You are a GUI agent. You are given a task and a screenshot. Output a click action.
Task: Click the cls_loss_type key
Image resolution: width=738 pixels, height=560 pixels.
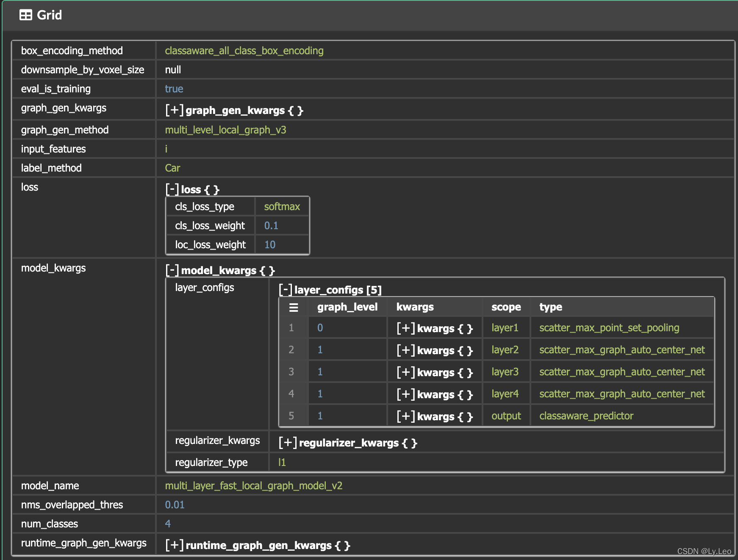tap(205, 207)
